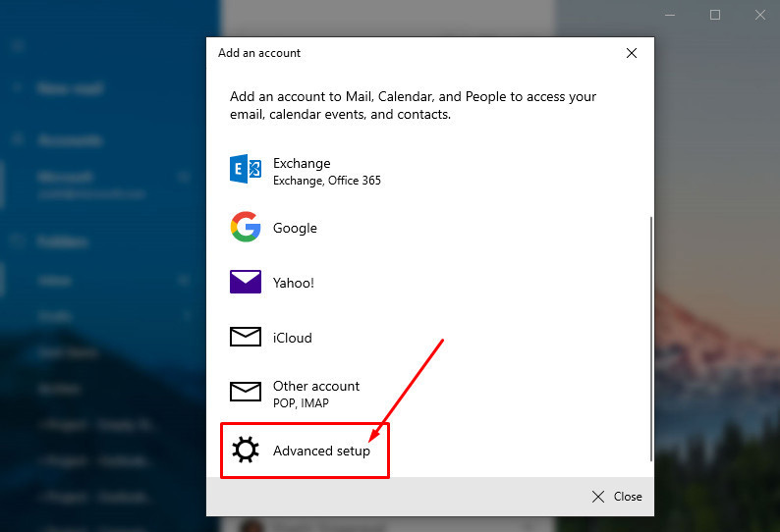This screenshot has height=532, width=780.
Task: Click the colorful Google G logo
Action: pyautogui.click(x=245, y=227)
